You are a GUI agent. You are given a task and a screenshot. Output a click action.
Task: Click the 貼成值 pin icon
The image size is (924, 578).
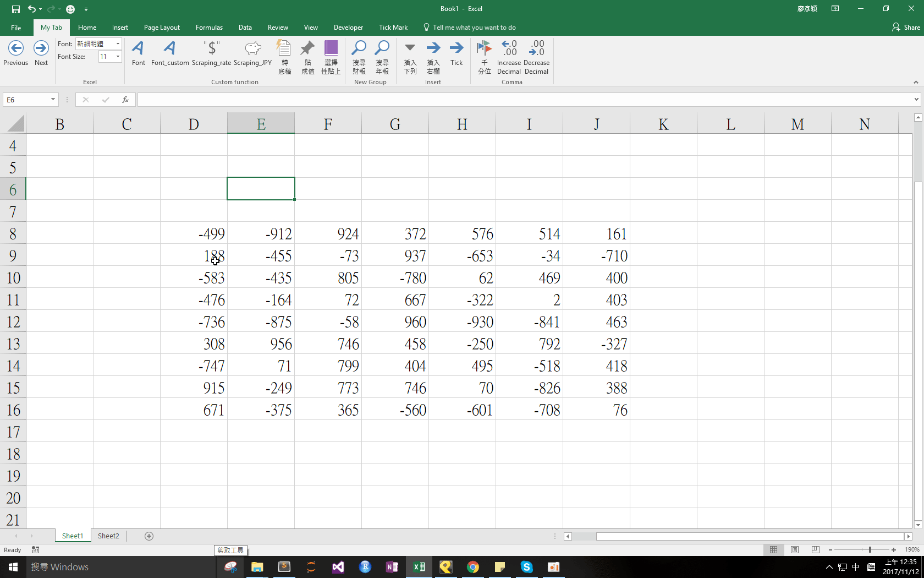pyautogui.click(x=307, y=48)
